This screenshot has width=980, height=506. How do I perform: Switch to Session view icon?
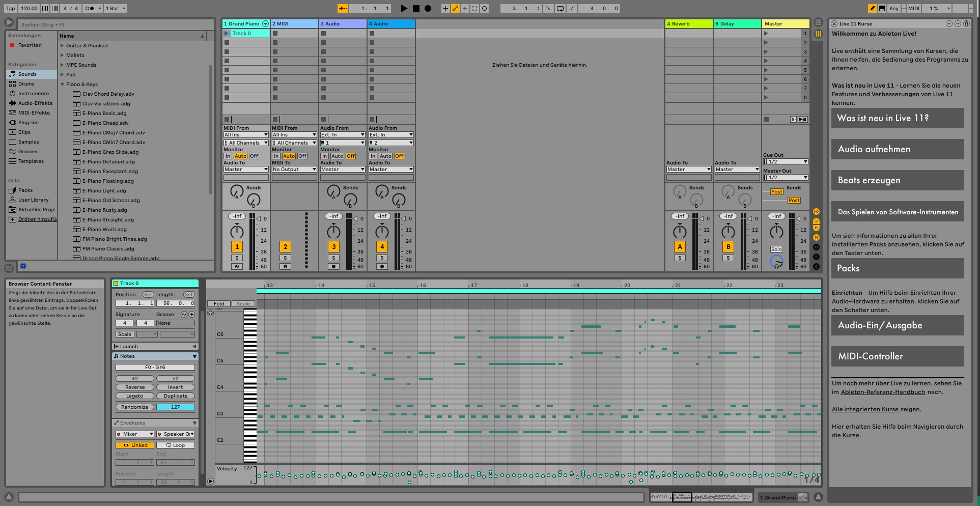[x=818, y=34]
